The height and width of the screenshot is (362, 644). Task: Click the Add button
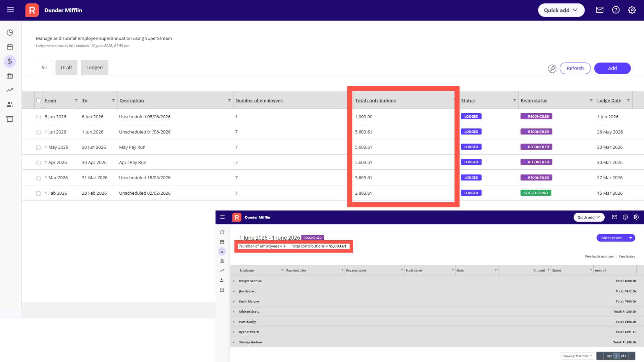coord(612,68)
